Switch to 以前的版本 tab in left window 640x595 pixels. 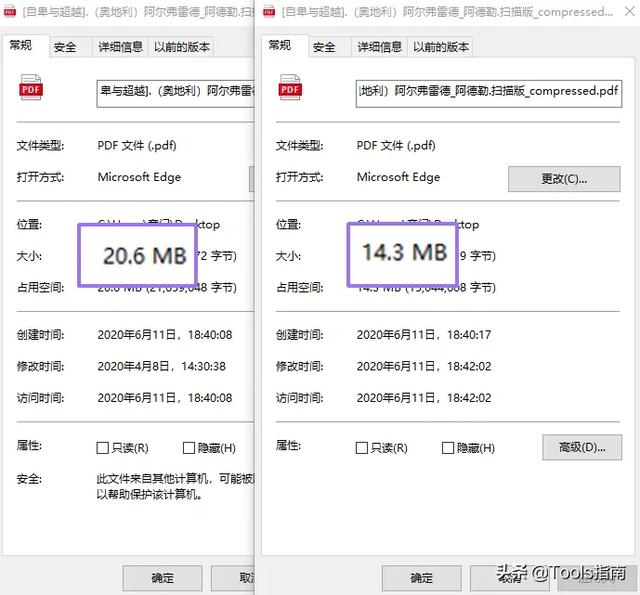tap(182, 47)
